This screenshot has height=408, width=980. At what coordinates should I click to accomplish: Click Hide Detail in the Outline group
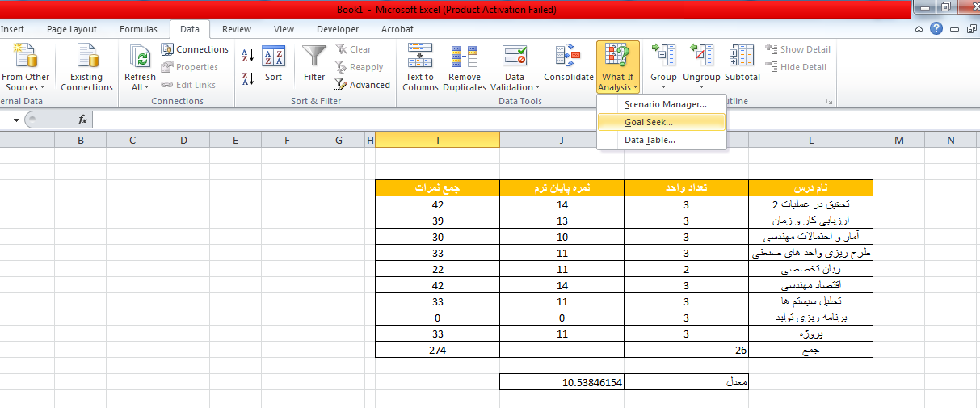tap(797, 67)
